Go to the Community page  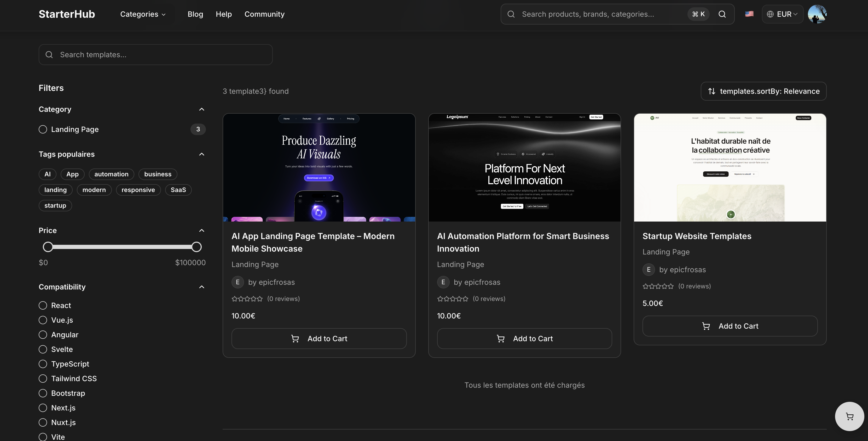click(264, 14)
